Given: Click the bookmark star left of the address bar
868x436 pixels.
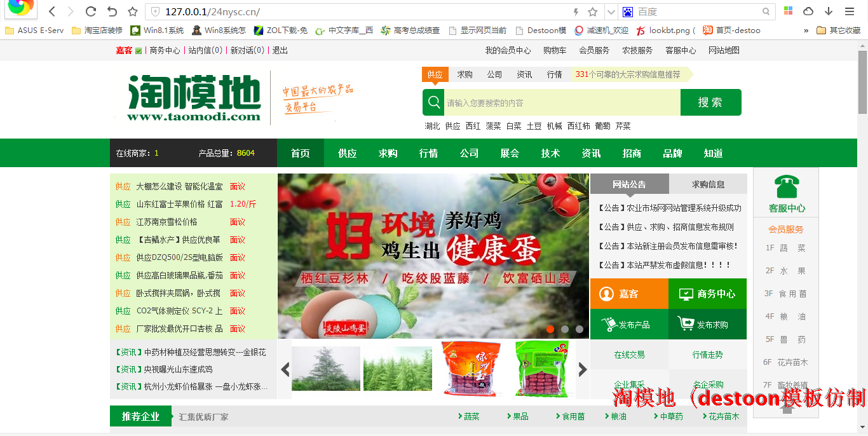Looking at the screenshot, I should 132,11.
